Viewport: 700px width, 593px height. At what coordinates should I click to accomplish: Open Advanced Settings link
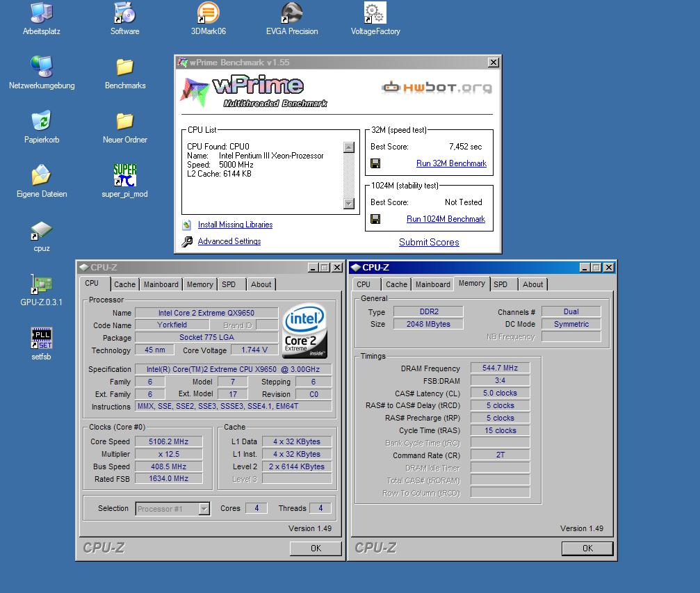click(x=229, y=241)
